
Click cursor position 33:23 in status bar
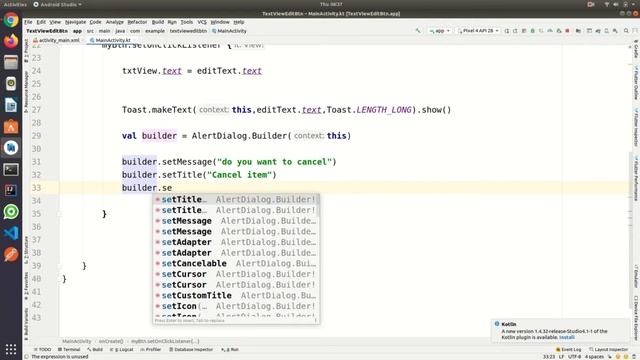pyautogui.click(x=549, y=357)
